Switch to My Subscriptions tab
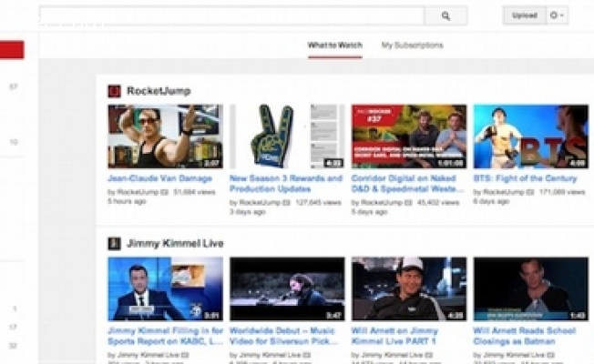 412,45
